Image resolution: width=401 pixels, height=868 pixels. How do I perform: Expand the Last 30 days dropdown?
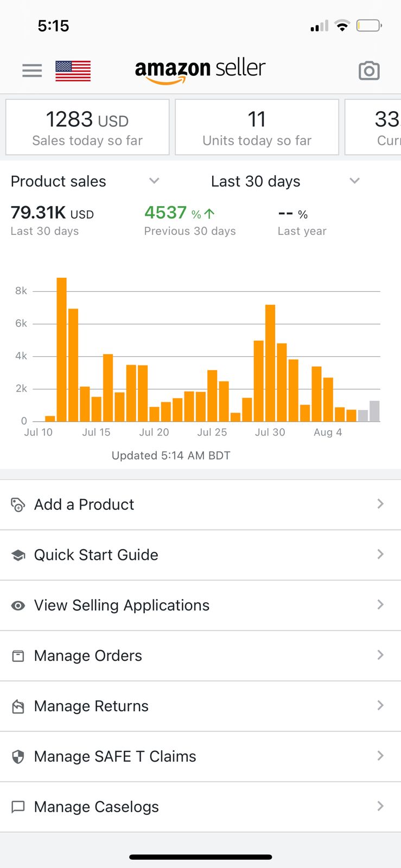(354, 181)
